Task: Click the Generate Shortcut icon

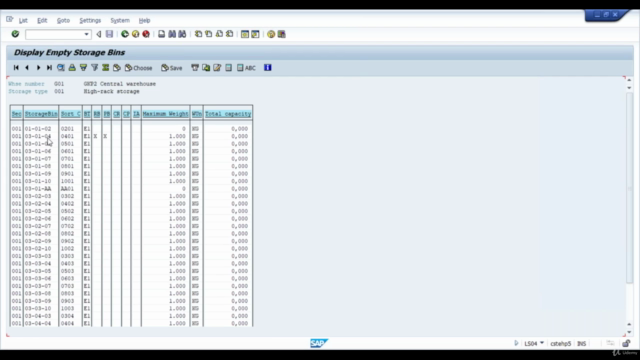Action: pyautogui.click(x=256, y=34)
